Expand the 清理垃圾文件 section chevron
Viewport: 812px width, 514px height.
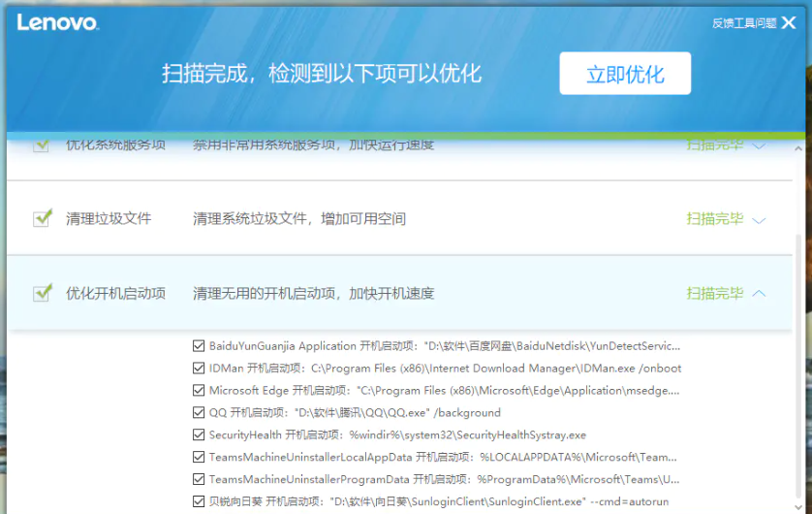tap(759, 220)
